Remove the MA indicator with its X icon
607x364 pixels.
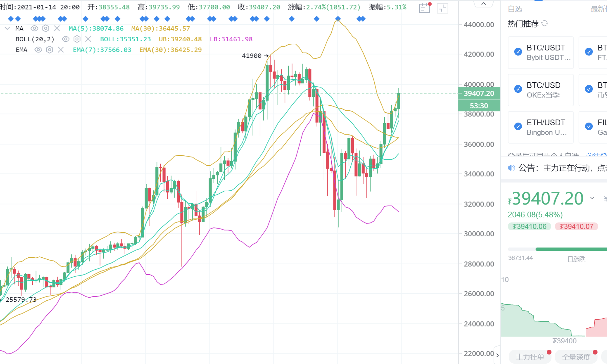point(57,28)
